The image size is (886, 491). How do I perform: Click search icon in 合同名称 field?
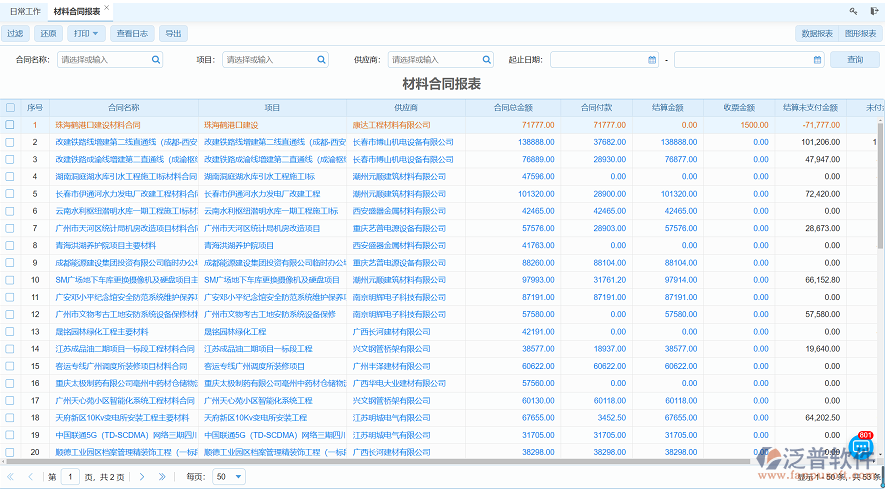155,60
